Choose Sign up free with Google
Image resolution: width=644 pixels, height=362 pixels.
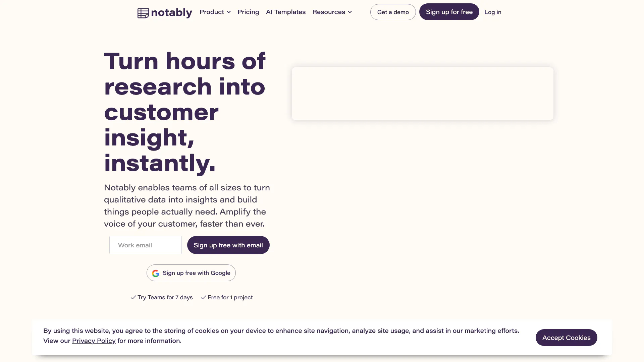(x=196, y=273)
